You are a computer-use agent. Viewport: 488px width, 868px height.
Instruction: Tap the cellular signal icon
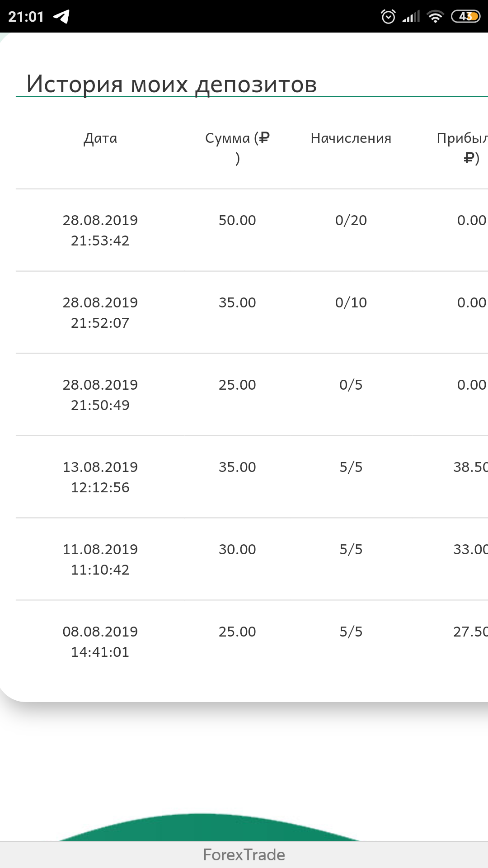(x=411, y=17)
